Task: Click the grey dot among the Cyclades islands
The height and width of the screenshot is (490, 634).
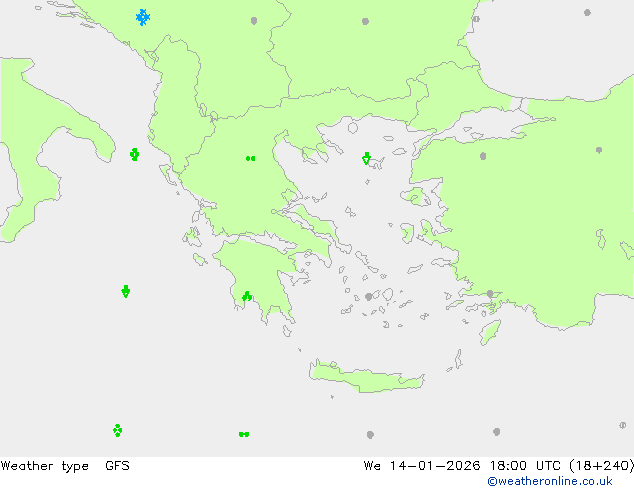Action: pos(368,297)
